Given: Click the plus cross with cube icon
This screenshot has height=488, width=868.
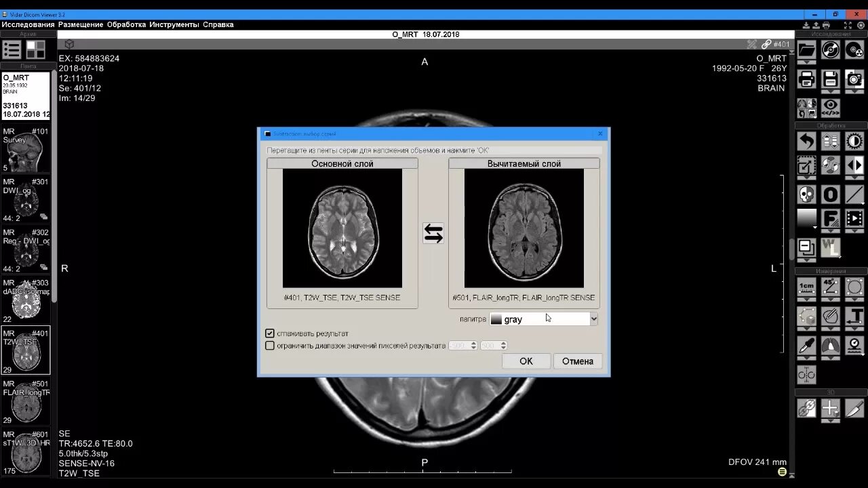Looking at the screenshot, I should click(x=831, y=408).
